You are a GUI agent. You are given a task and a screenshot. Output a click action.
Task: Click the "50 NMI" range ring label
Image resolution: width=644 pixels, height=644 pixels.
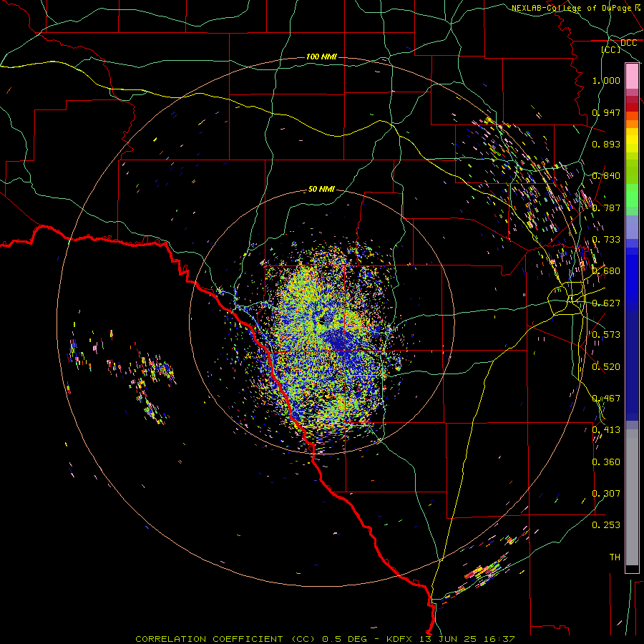click(321, 189)
